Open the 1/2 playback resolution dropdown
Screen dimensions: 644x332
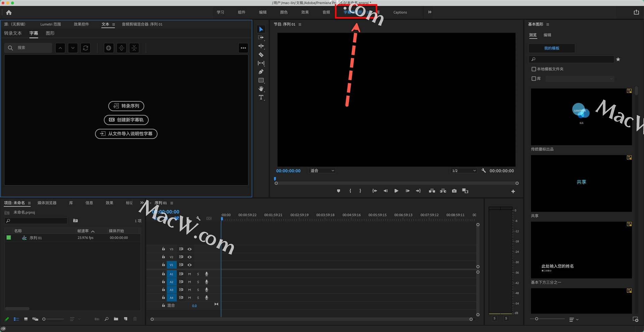pyautogui.click(x=464, y=171)
